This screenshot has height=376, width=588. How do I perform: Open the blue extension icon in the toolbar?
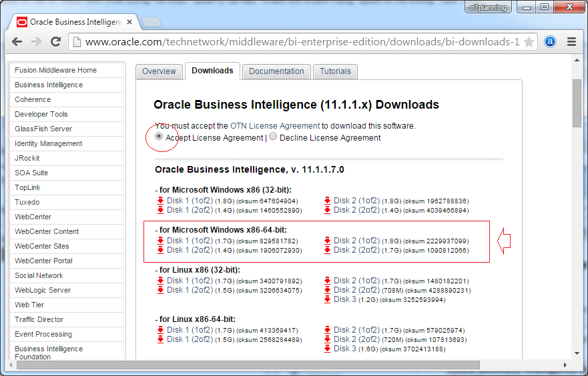pos(550,41)
